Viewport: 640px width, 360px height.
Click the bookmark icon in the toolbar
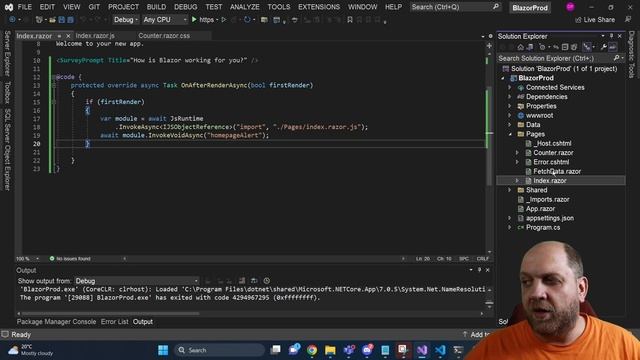pos(350,20)
